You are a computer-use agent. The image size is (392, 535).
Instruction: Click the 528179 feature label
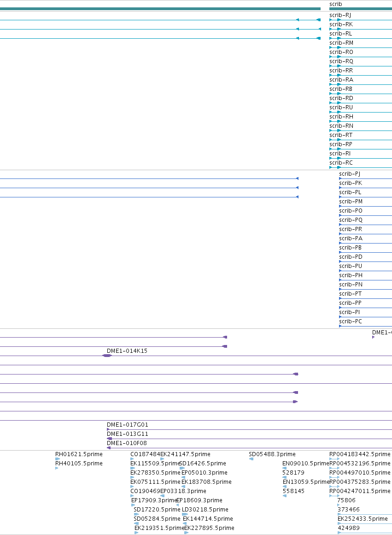[293, 473]
